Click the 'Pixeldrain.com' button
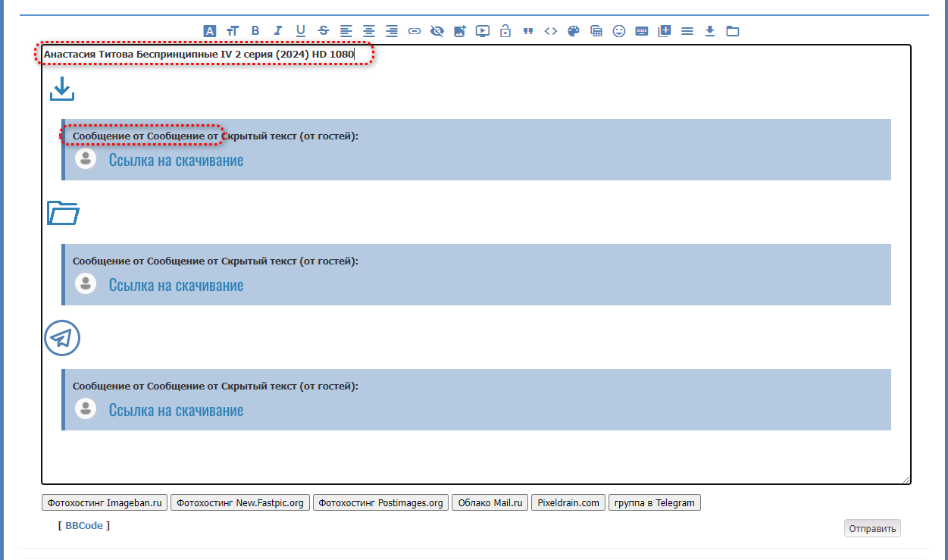Image resolution: width=948 pixels, height=560 pixels. pyautogui.click(x=568, y=502)
